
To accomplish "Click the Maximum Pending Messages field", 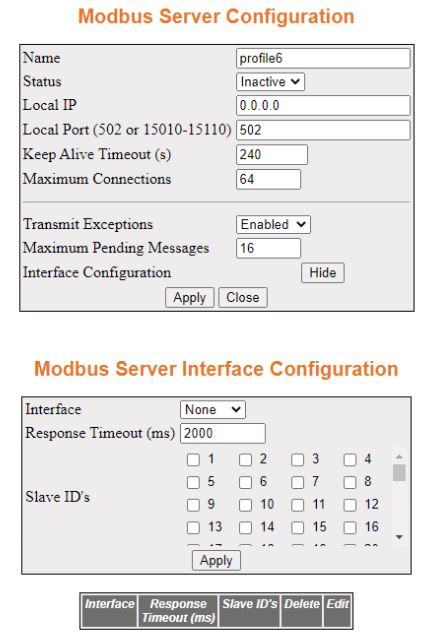I will [268, 248].
